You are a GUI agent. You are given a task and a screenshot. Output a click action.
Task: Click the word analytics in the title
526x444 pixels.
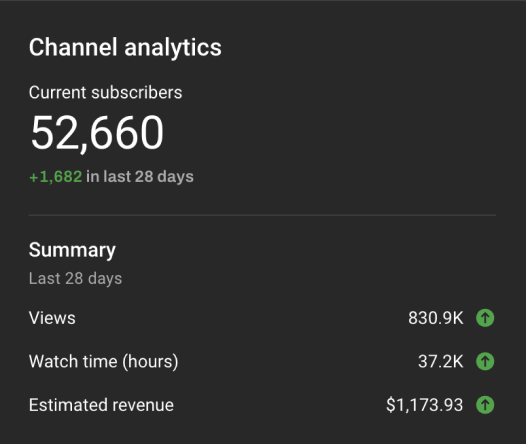click(173, 48)
